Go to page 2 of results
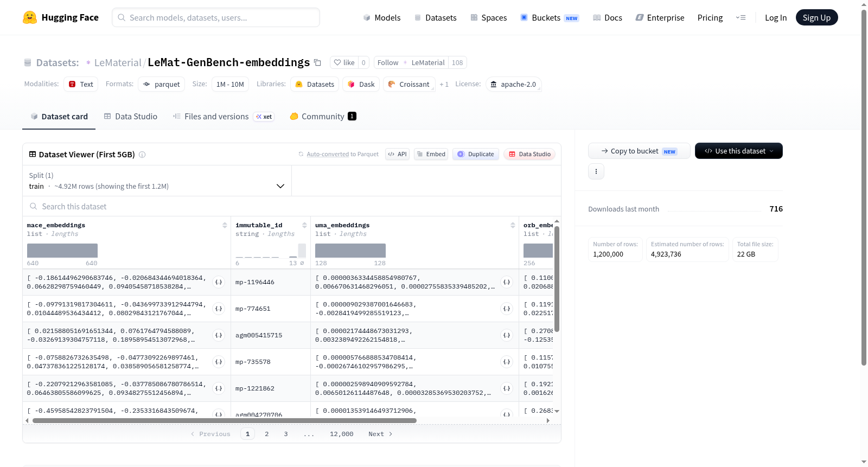868x467 pixels. pyautogui.click(x=267, y=434)
